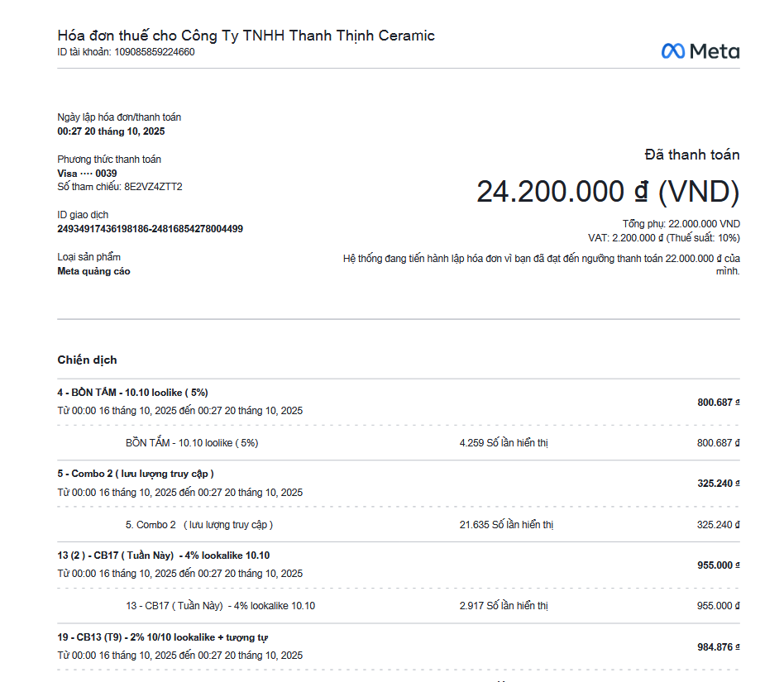Viewport: 784px width, 682px height.
Task: Click the invoice title for Thanh Thịnh Ceramic
Action: [246, 36]
